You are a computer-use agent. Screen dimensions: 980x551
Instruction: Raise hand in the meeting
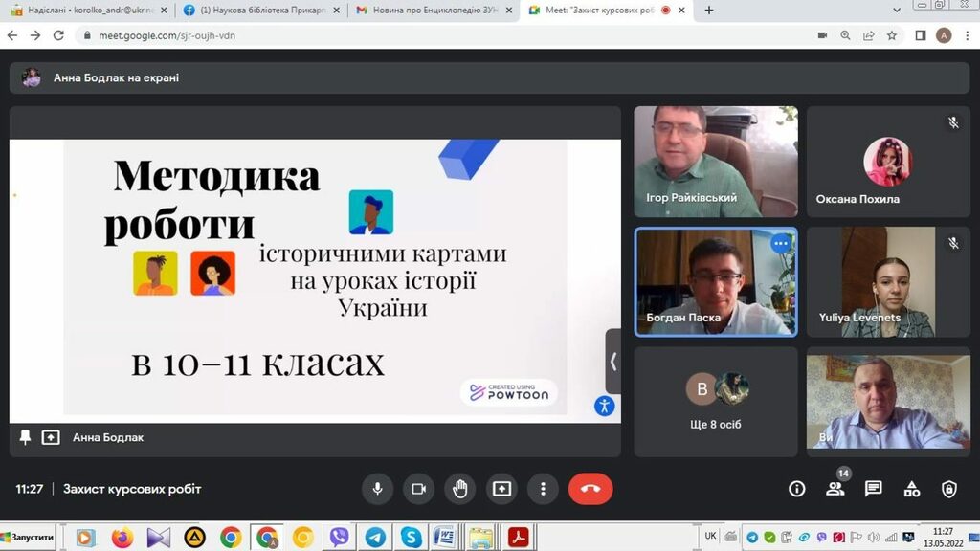pyautogui.click(x=460, y=489)
